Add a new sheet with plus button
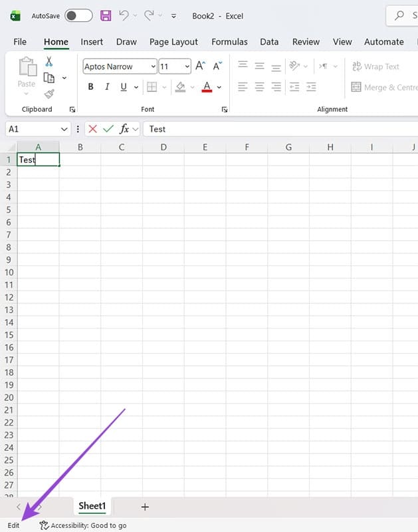The height and width of the screenshot is (532, 418). [145, 507]
